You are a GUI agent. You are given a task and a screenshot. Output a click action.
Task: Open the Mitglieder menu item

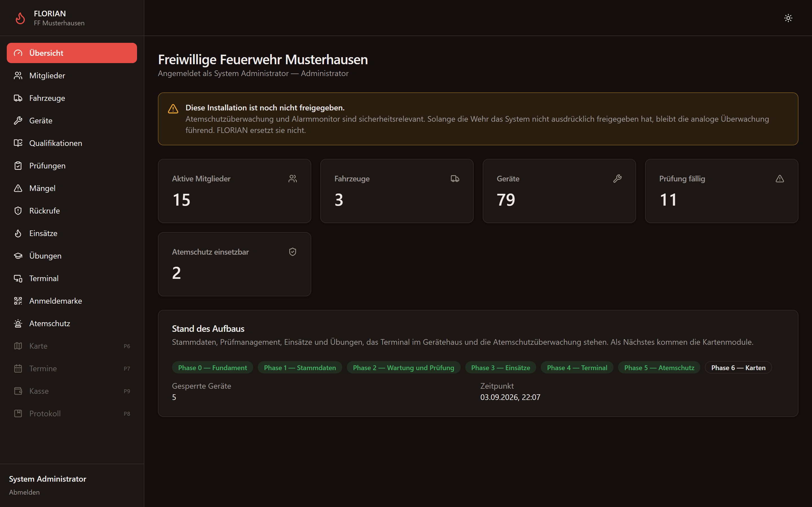pos(72,75)
